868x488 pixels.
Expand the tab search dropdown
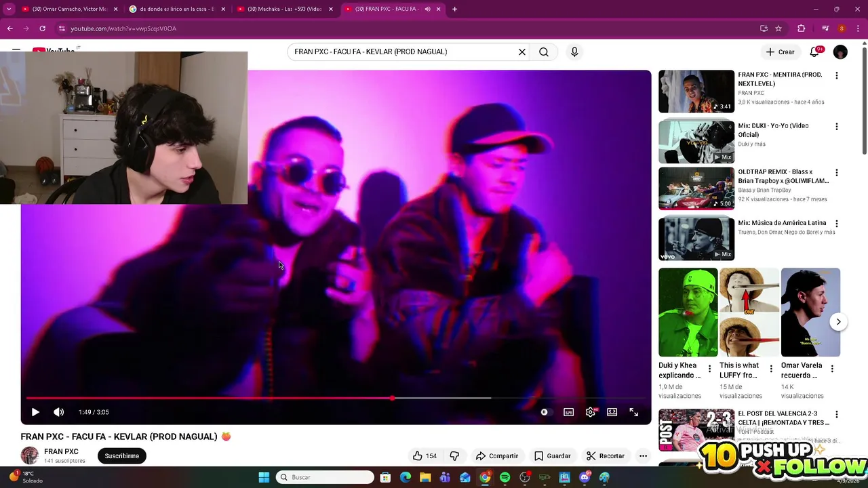click(9, 9)
